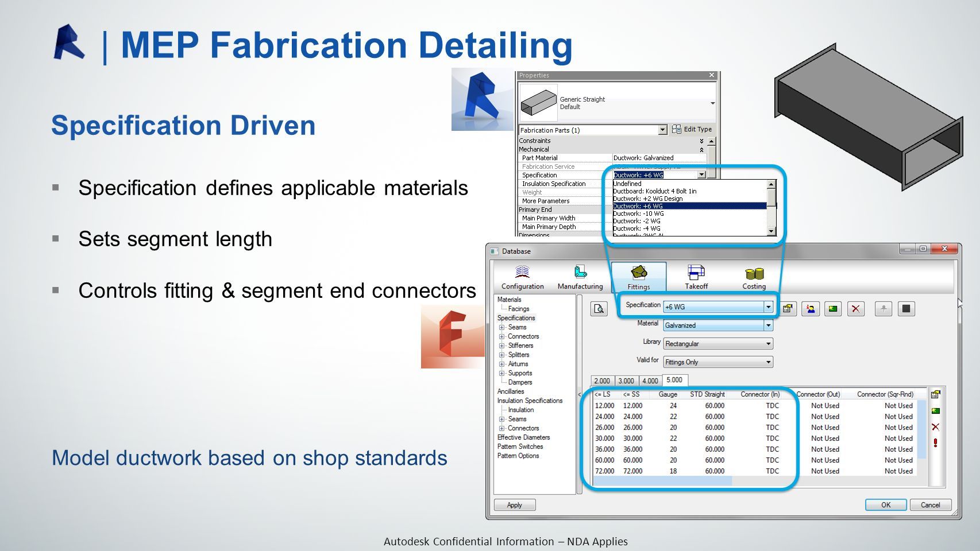Expand the Supports tree node
The width and height of the screenshot is (980, 551).
501,373
